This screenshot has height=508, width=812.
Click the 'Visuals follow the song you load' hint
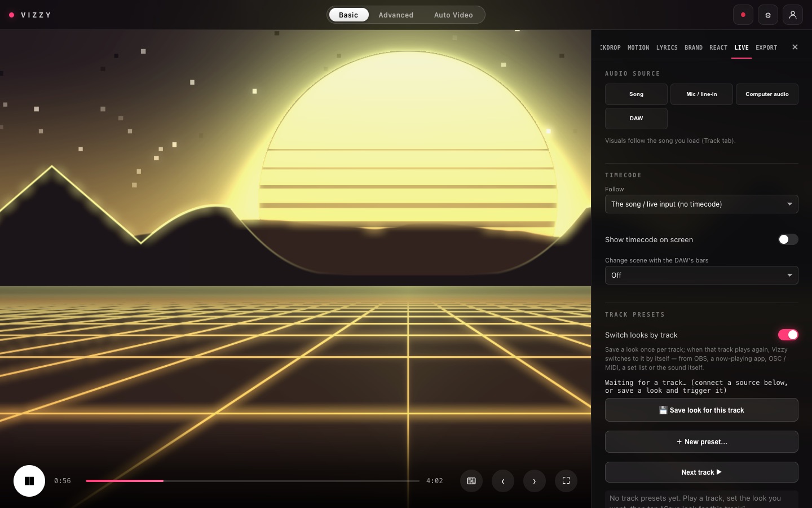[x=670, y=141]
